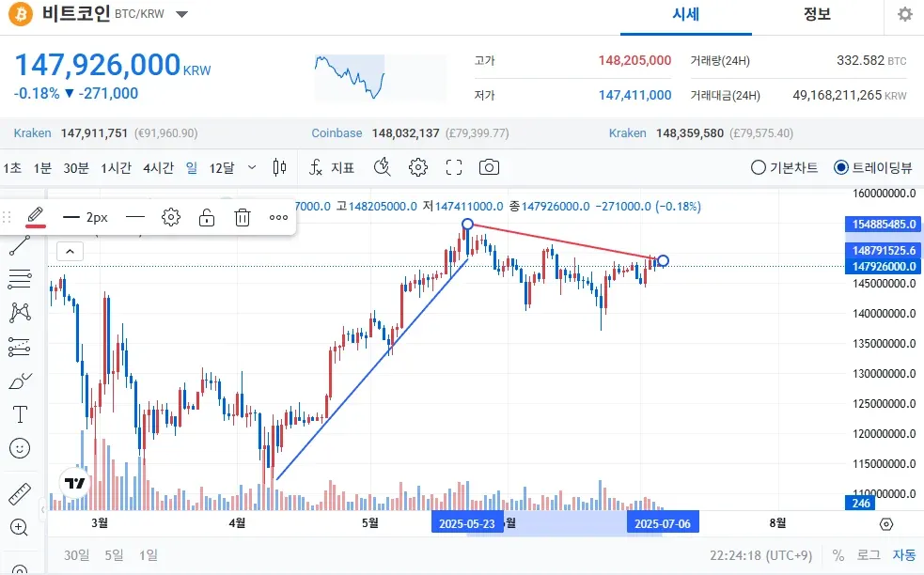Image resolution: width=924 pixels, height=575 pixels.
Task: Select the 기본차트 radio option
Action: [759, 167]
